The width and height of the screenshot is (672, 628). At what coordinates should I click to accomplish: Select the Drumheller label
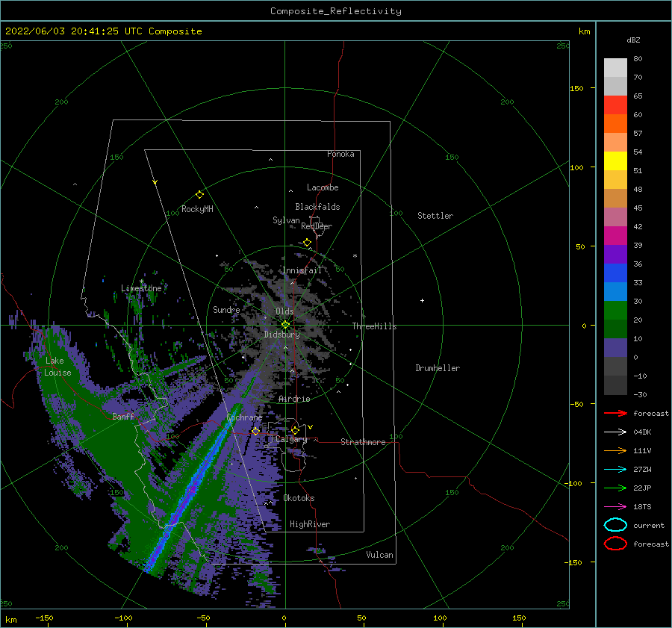click(438, 368)
